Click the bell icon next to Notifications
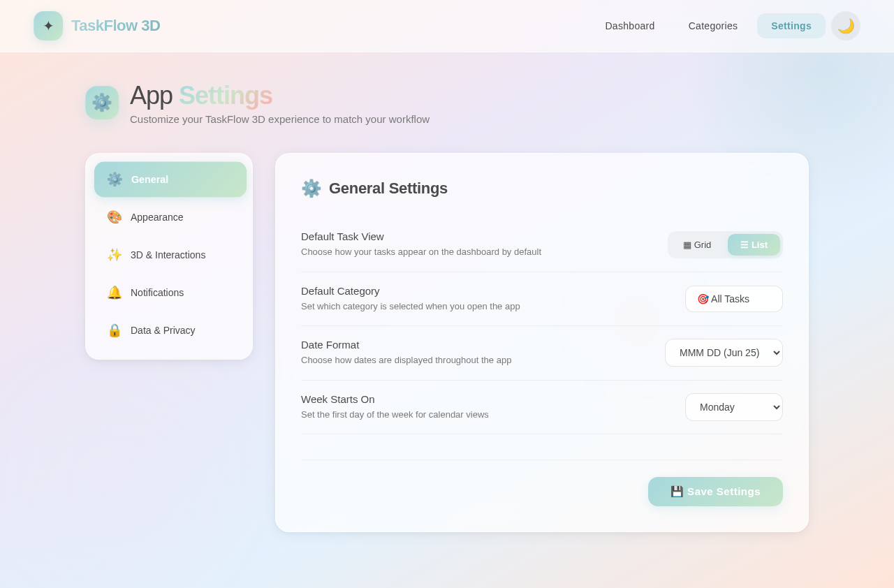This screenshot has height=588, width=894. click(x=114, y=293)
